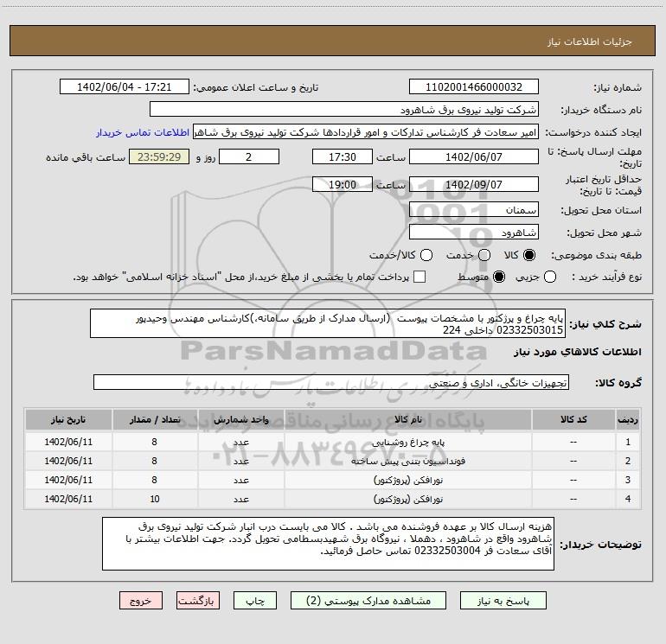This screenshot has height=644, width=666.
Task: Select the 'خدمت' radio button
Action: (x=484, y=255)
